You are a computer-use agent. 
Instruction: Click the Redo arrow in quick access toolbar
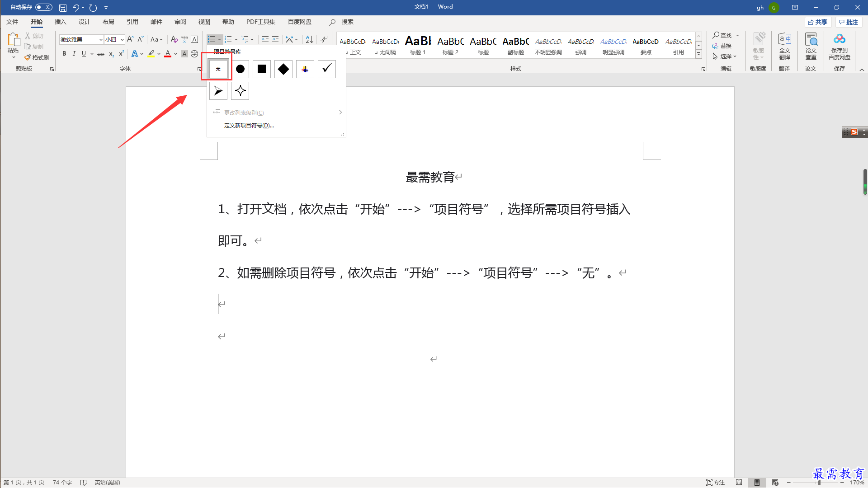point(93,8)
